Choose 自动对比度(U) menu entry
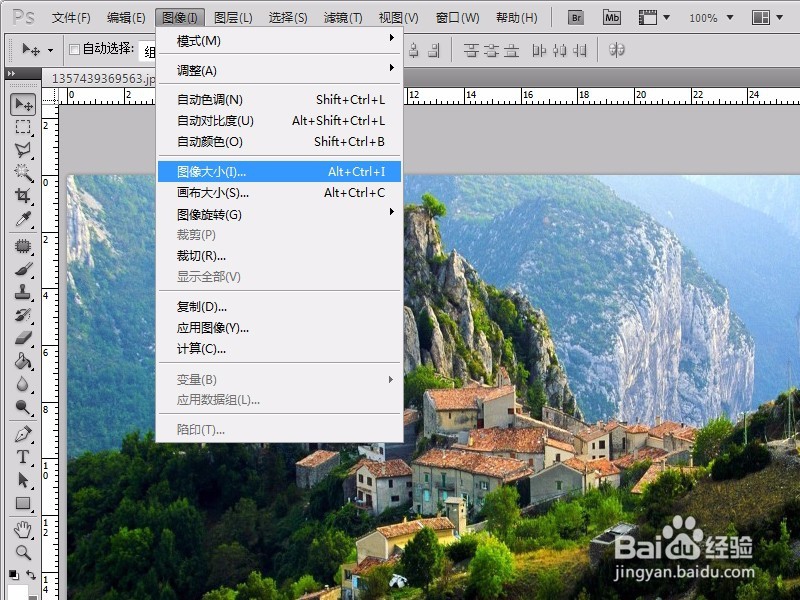The width and height of the screenshot is (800, 600). [279, 120]
